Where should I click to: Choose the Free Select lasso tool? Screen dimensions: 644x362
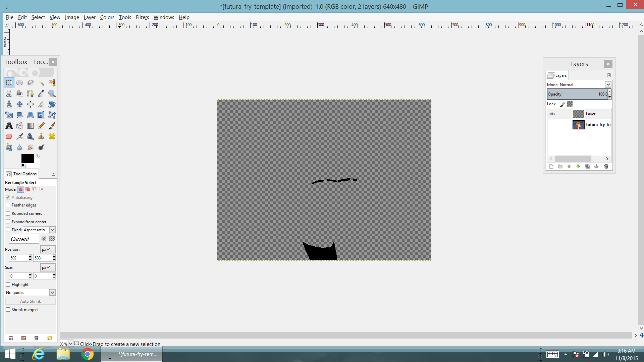(x=31, y=83)
